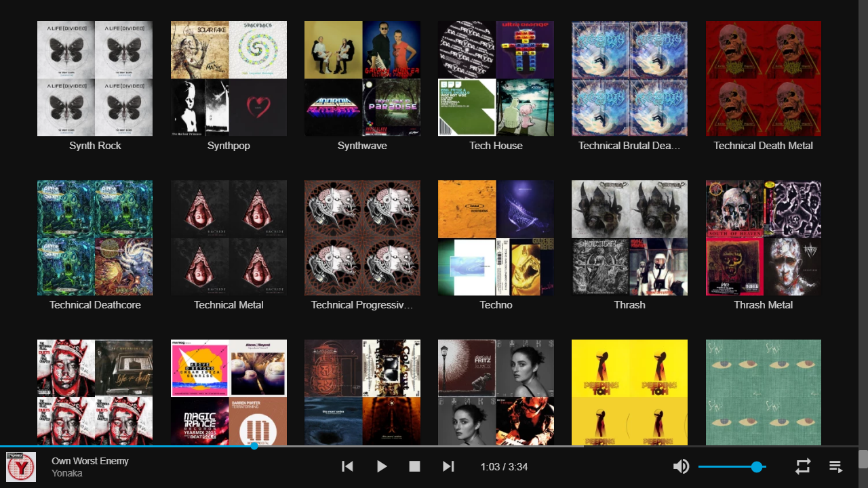The width and height of the screenshot is (868, 488).
Task: Click the Technical Metal label
Action: 229,305
